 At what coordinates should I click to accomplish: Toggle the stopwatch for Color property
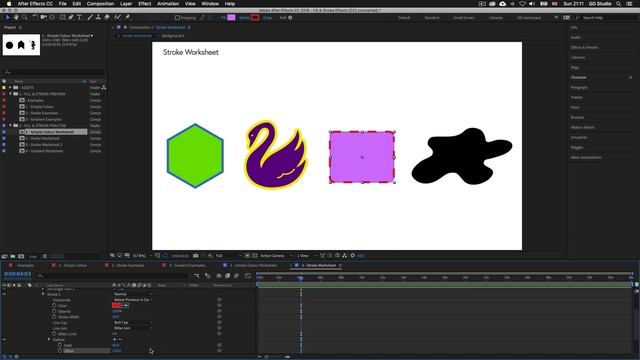(54, 305)
